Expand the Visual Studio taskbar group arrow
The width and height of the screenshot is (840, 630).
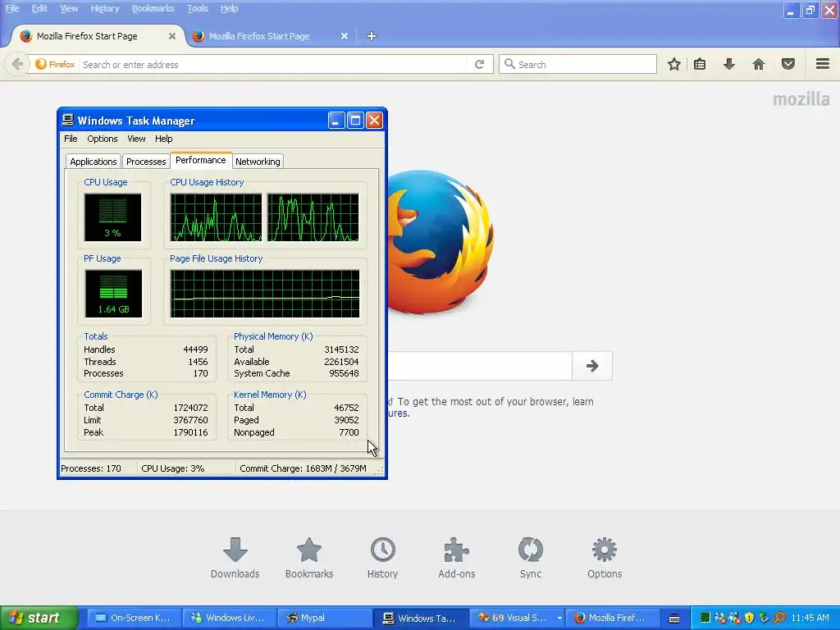point(559,618)
